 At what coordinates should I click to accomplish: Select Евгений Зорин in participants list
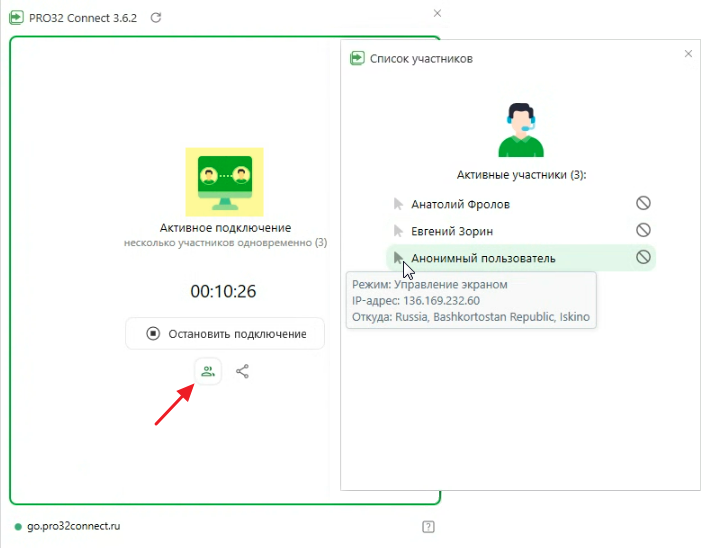(451, 231)
